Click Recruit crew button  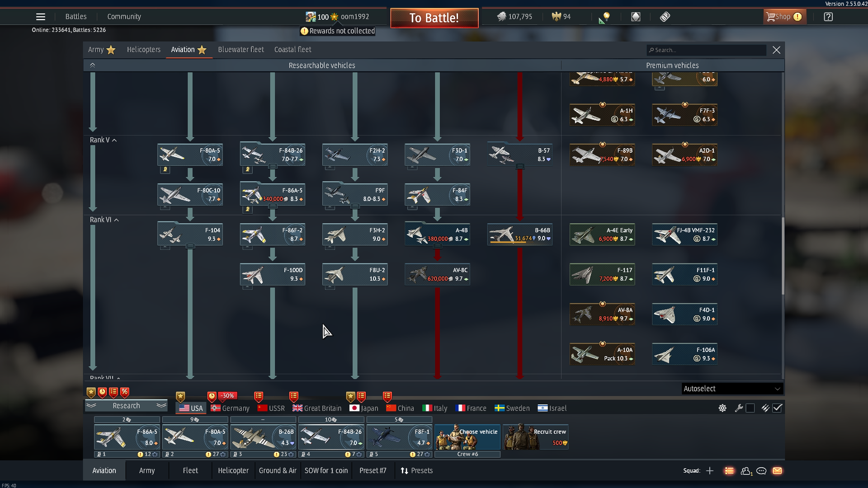[535, 437]
